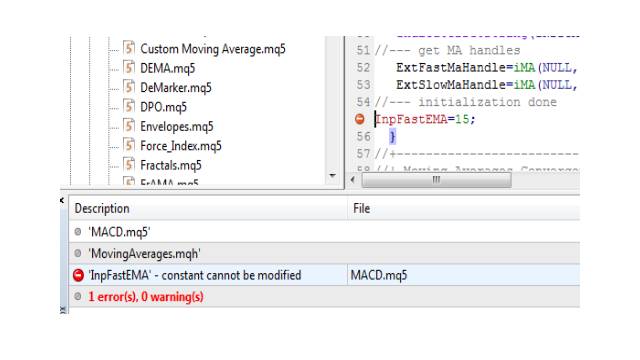Screen dimensions: 640x360
Task: Select Envelopes.mq5 in the file tree
Action: [x=177, y=126]
